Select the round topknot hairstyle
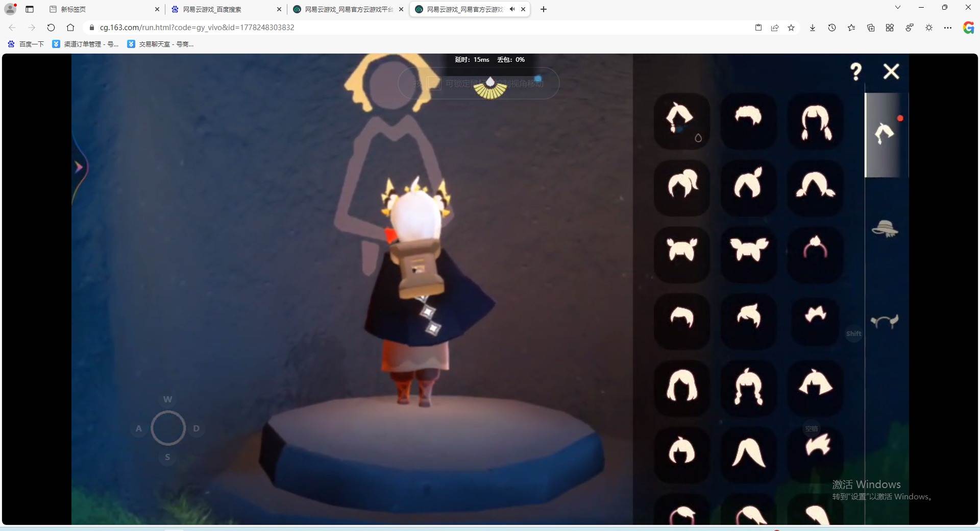Viewport: 980px width, 531px height. (682, 454)
